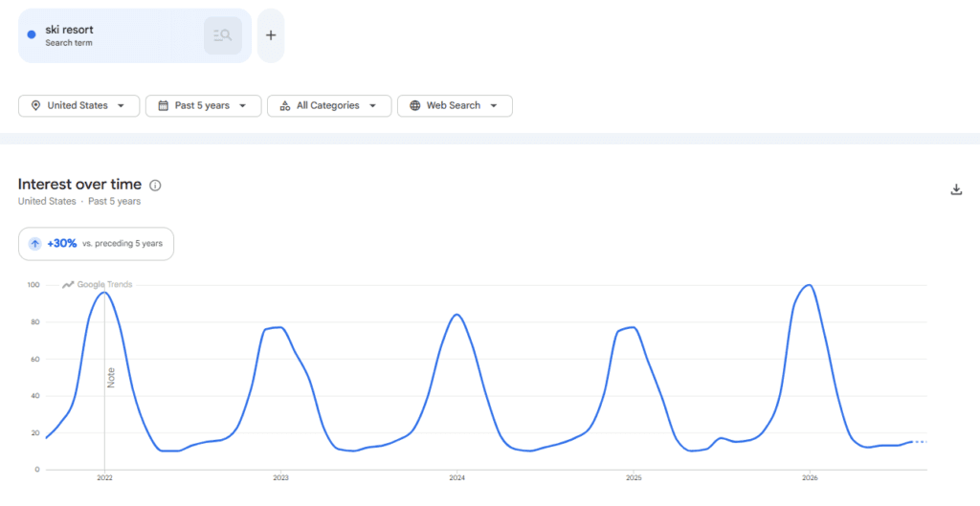The image size is (980, 506).
Task: Open the search term explore icon
Action: pyautogui.click(x=222, y=35)
